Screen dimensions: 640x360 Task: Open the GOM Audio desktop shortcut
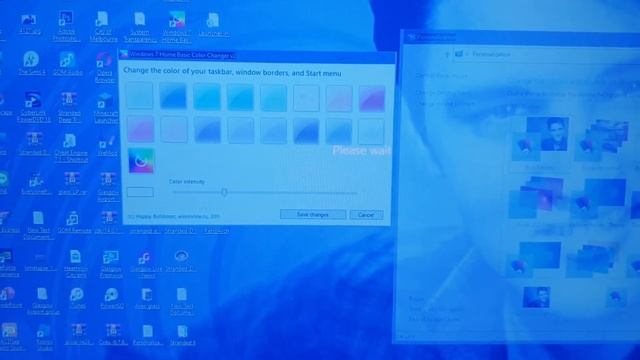67,64
